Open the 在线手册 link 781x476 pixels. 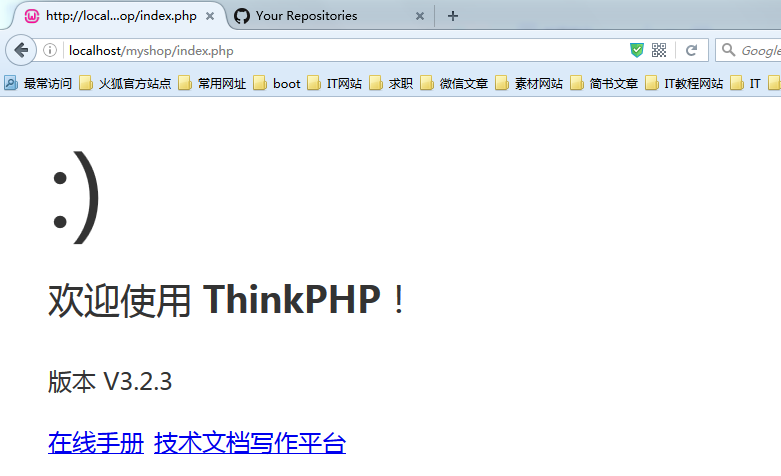pos(96,443)
